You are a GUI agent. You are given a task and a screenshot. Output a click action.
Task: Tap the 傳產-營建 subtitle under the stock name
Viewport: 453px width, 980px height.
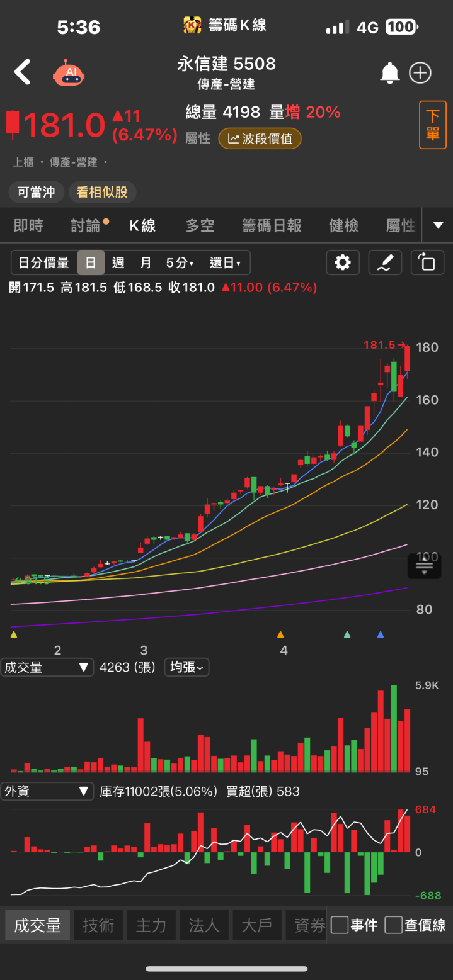point(226,84)
